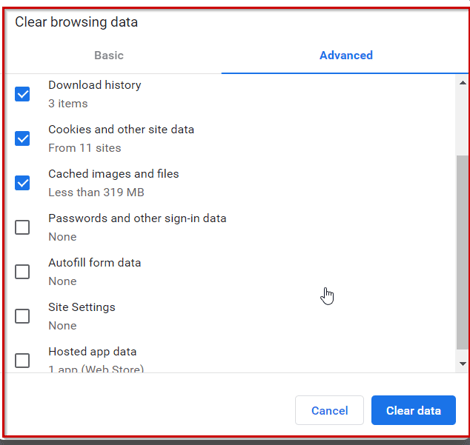This screenshot has height=445, width=470.
Task: Uncheck the Download history checkbox
Action: pos(22,94)
